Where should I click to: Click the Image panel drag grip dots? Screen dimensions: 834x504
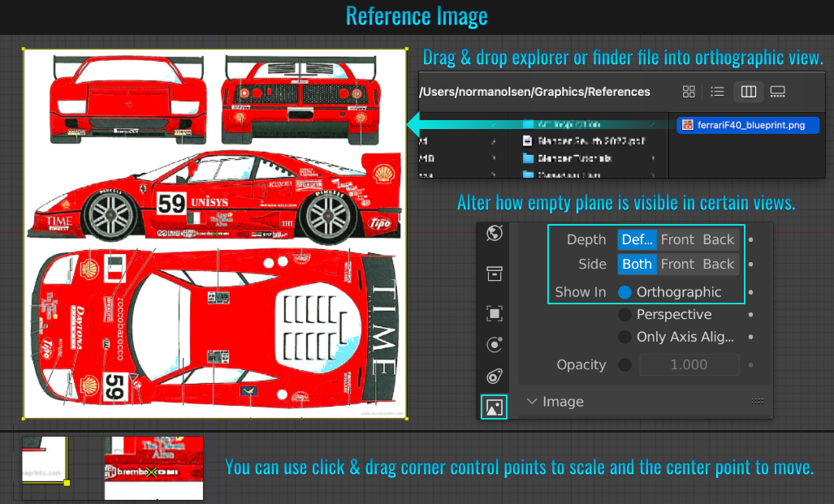tap(758, 402)
